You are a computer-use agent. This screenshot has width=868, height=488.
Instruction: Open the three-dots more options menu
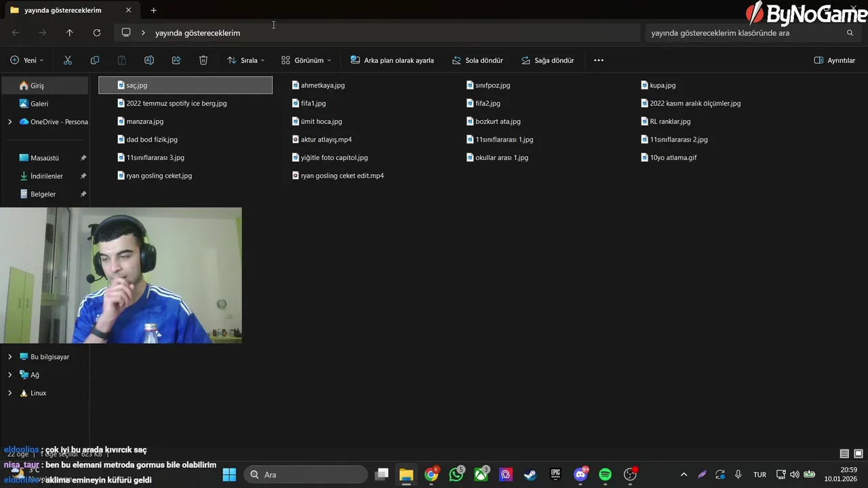[x=599, y=60]
